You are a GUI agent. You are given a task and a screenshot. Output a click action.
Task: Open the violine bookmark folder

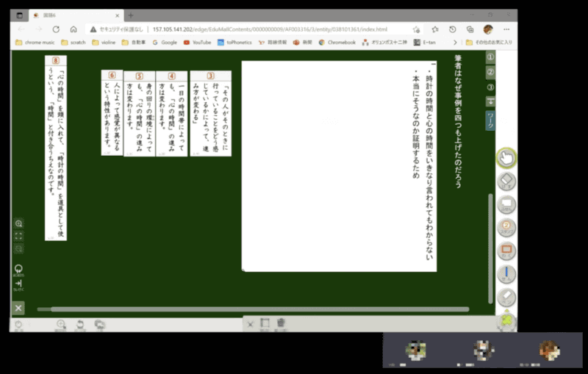[x=104, y=43]
